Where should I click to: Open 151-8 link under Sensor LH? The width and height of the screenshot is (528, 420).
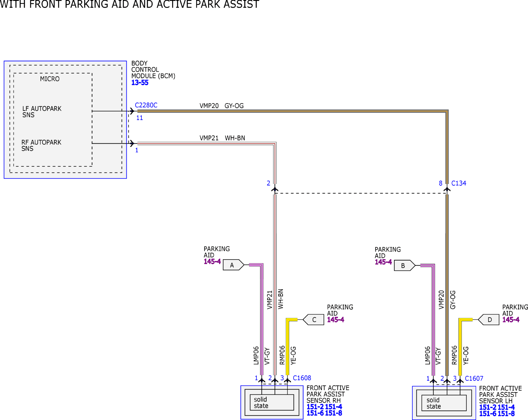[x=506, y=414]
